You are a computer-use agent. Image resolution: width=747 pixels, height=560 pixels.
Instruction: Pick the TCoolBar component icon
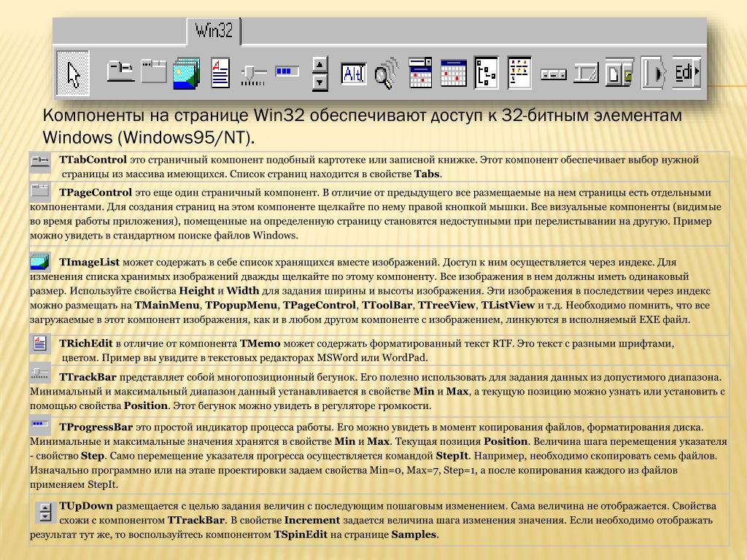point(653,73)
